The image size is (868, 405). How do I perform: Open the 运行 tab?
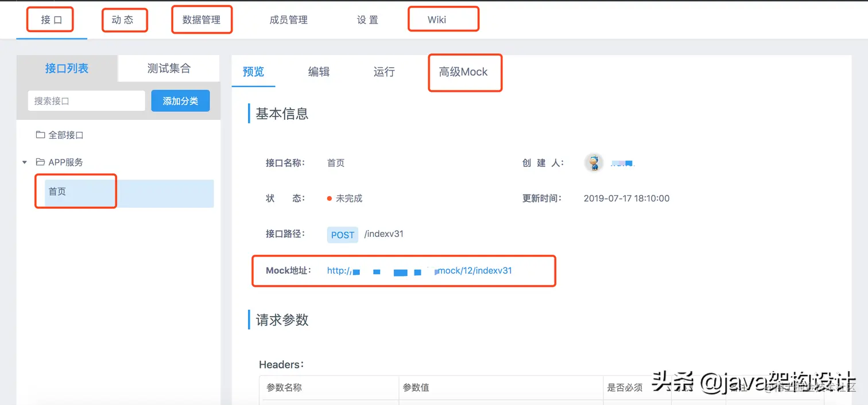point(383,72)
